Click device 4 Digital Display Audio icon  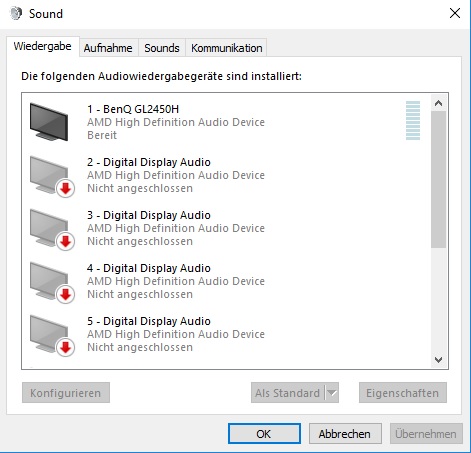[x=51, y=282]
